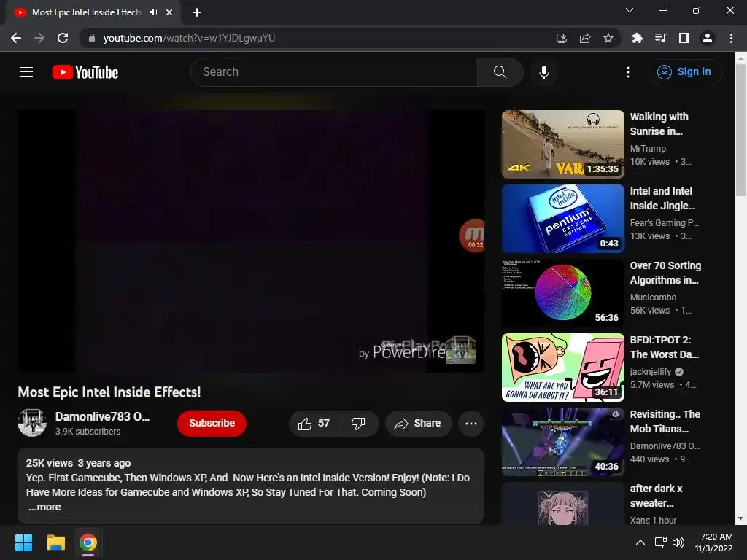Share this page from the address bar
747x560 pixels.
coord(585,38)
